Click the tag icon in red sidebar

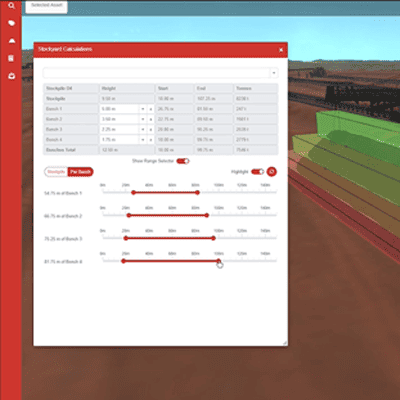point(12,23)
